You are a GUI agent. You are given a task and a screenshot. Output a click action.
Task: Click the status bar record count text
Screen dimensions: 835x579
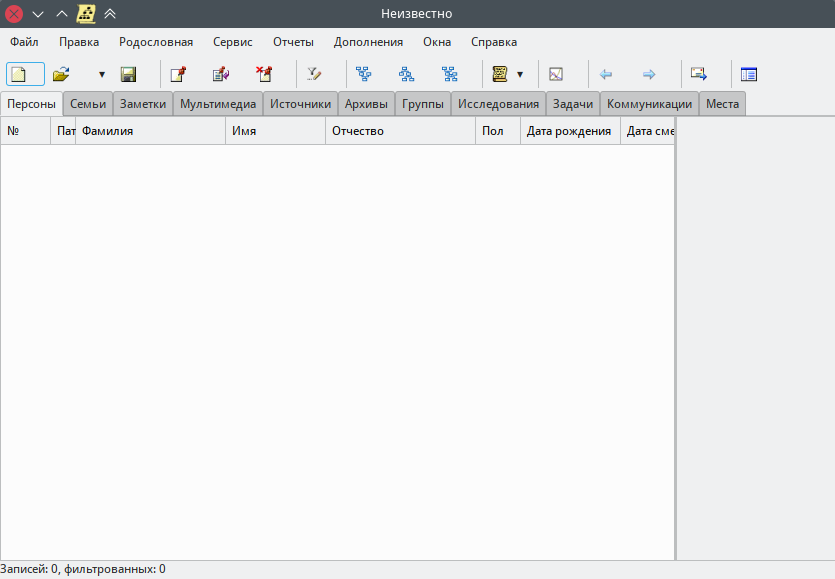[x=83, y=569]
